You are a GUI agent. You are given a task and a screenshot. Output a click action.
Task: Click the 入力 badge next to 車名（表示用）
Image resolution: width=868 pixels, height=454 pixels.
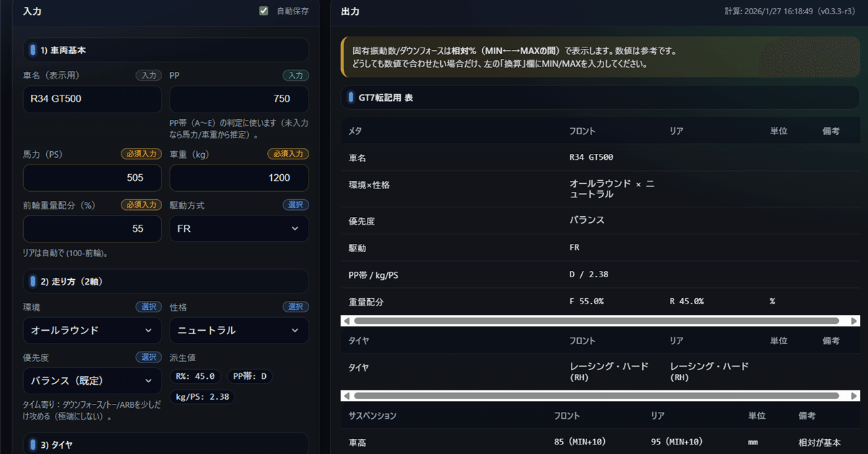click(149, 75)
